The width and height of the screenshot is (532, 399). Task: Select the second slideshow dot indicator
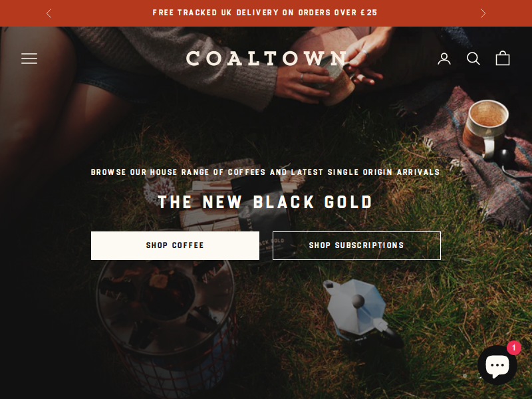coord(479,376)
